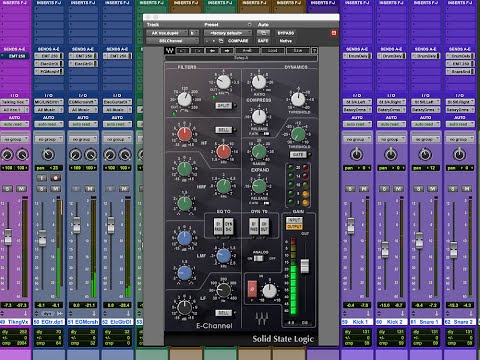
Task: Click the low-pass filter kHz knob
Action: [x=223, y=82]
